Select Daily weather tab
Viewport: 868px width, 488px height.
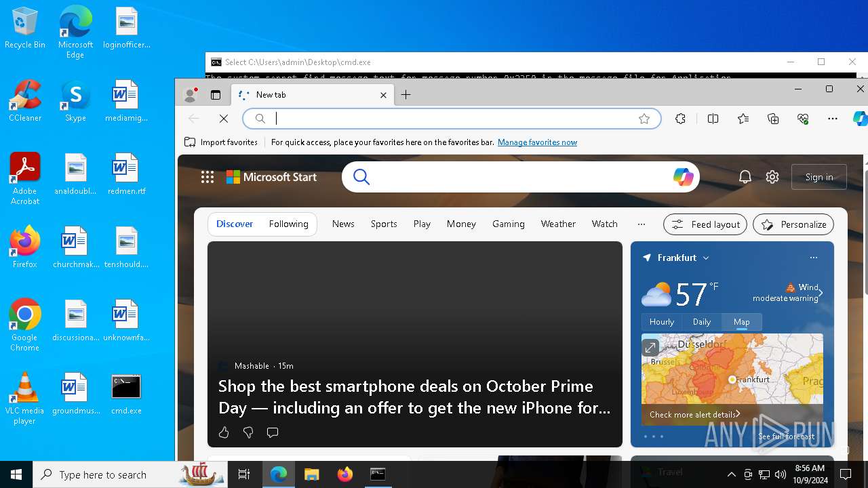click(702, 322)
